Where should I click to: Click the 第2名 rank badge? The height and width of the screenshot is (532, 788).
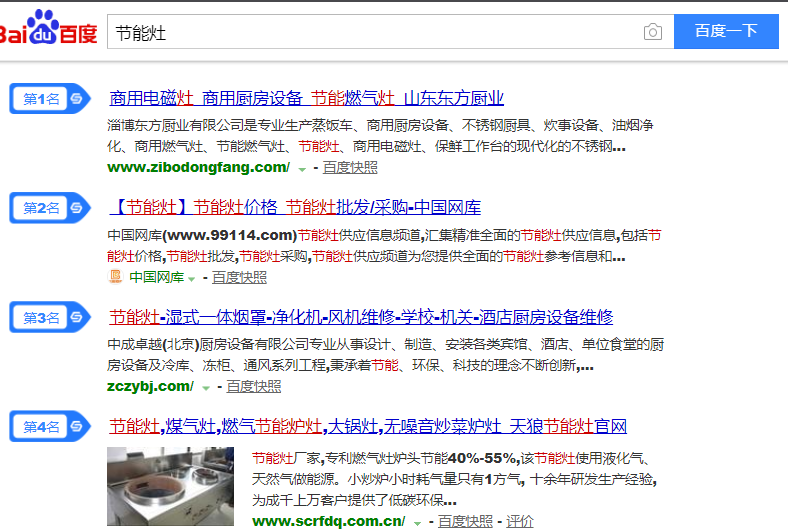[50, 207]
